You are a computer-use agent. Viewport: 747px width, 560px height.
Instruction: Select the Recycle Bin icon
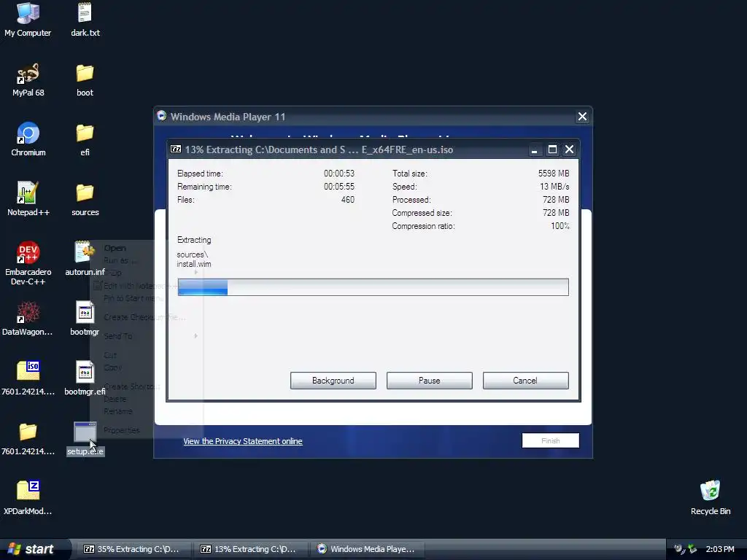click(x=711, y=498)
